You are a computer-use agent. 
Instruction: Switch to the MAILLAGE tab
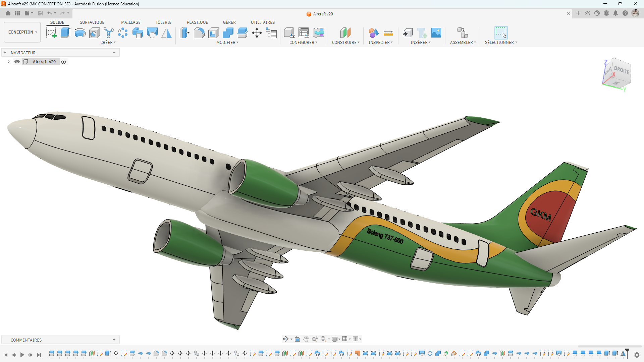(131, 22)
